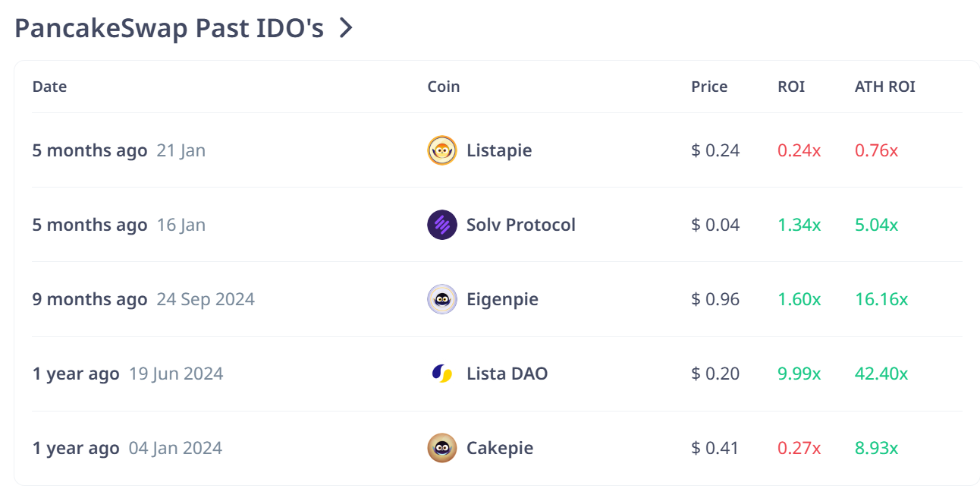Open the Cakepie coin link
Screen dimensions: 980x492
(500, 448)
